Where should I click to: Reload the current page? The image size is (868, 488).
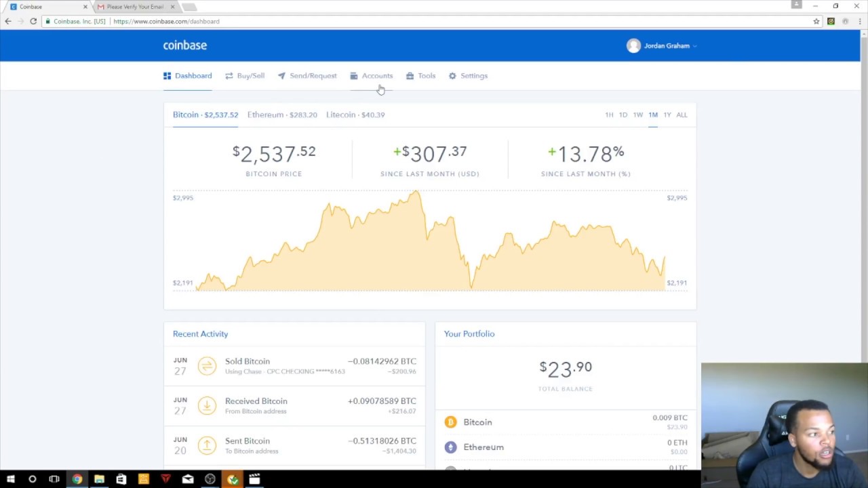pyautogui.click(x=33, y=21)
